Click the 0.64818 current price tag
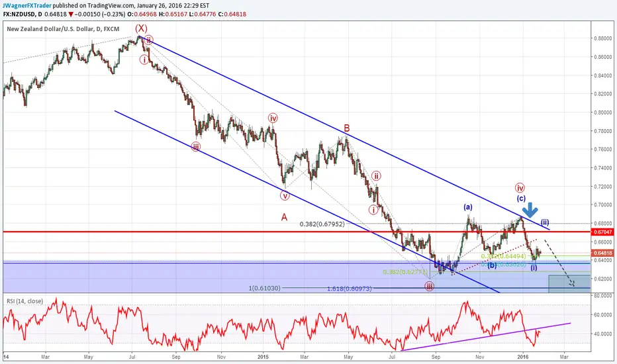 [x=602, y=253]
